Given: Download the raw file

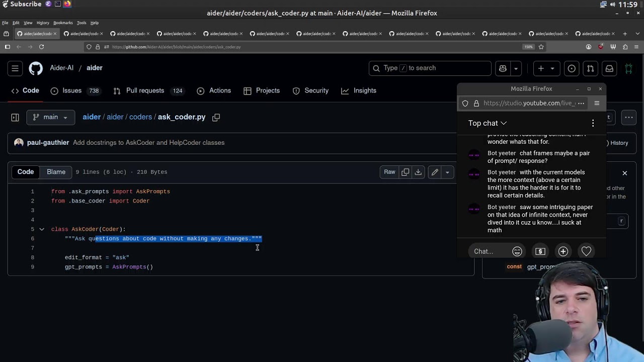Looking at the screenshot, I should pyautogui.click(x=418, y=172).
